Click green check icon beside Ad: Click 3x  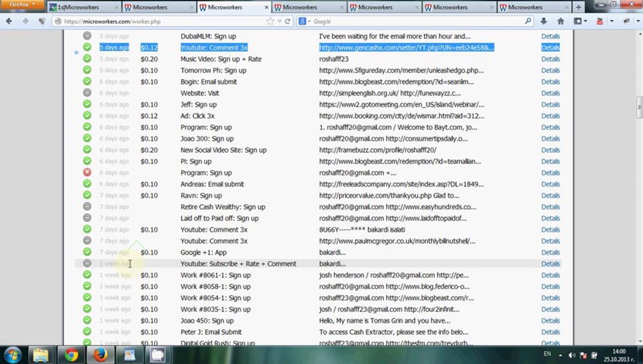87,115
